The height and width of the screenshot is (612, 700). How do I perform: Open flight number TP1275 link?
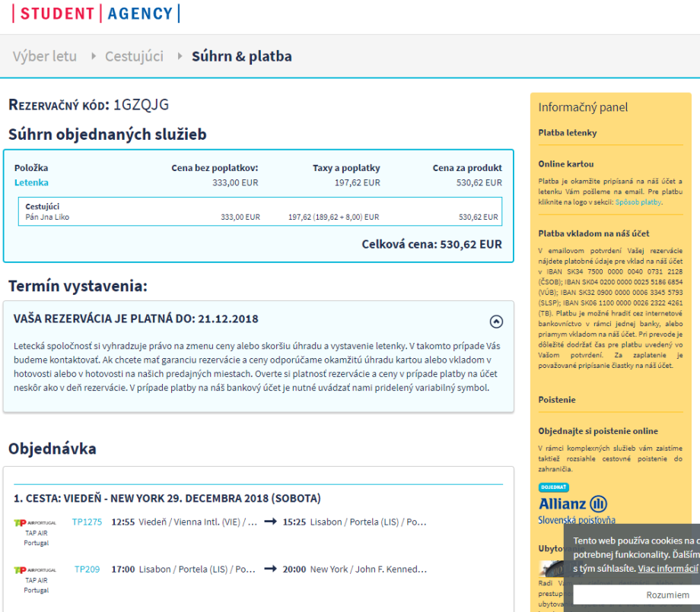tap(87, 522)
